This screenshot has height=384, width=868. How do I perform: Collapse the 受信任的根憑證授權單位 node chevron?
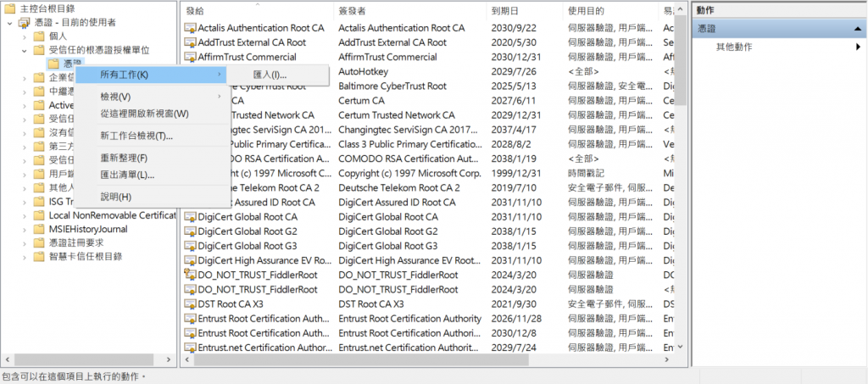(25, 50)
